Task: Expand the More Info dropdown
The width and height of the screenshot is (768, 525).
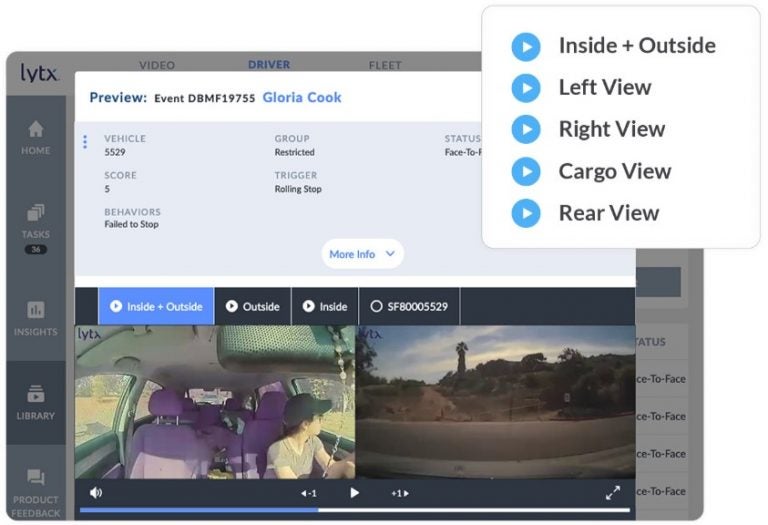Action: coord(362,254)
